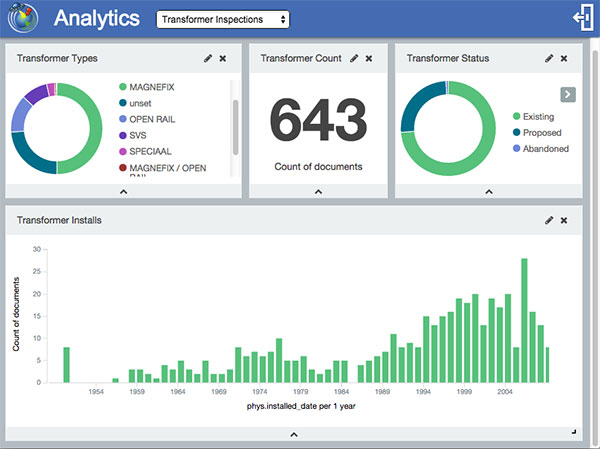Click the globe logo icon beside Analytics
Image resolution: width=600 pixels, height=449 pixels.
click(x=21, y=18)
